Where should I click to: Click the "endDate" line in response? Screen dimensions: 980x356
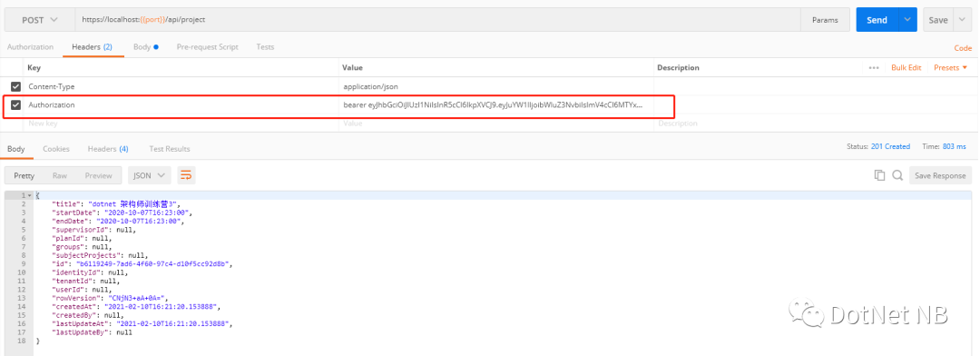[119, 222]
